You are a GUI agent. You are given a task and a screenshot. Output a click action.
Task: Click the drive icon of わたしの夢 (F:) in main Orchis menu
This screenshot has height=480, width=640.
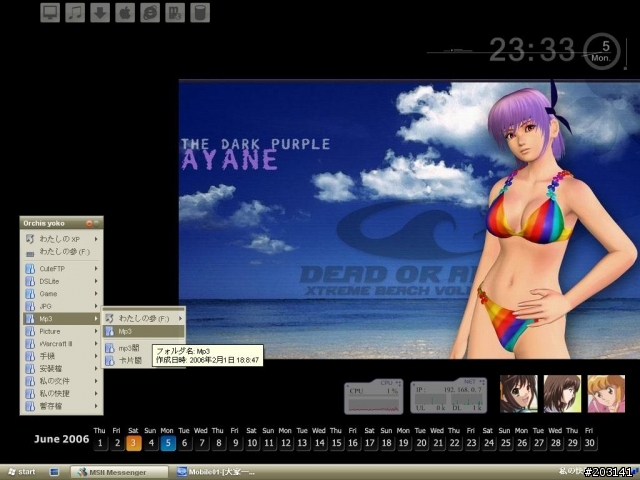pos(30,254)
